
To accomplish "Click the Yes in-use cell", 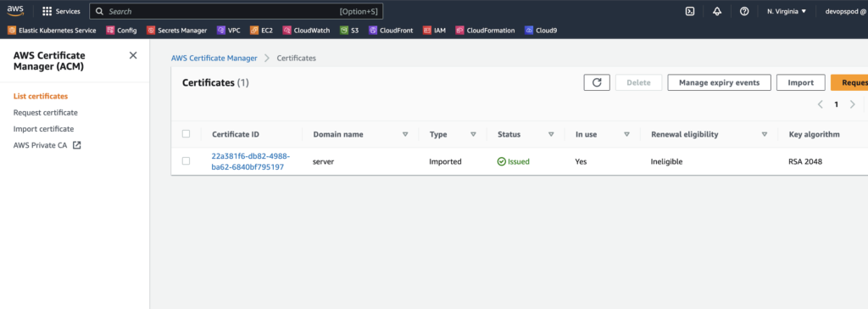I will (x=581, y=161).
